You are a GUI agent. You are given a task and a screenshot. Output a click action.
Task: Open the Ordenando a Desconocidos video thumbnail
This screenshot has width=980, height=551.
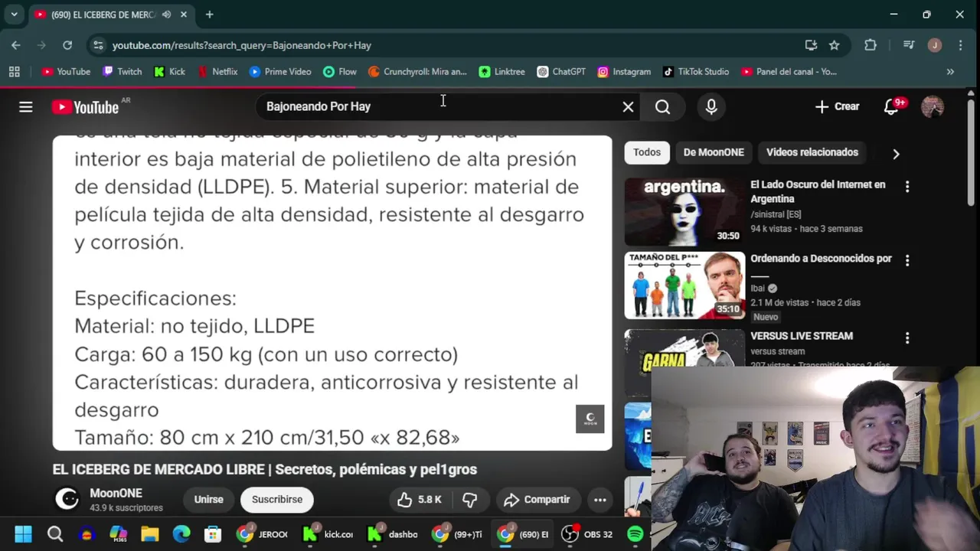[x=684, y=285]
